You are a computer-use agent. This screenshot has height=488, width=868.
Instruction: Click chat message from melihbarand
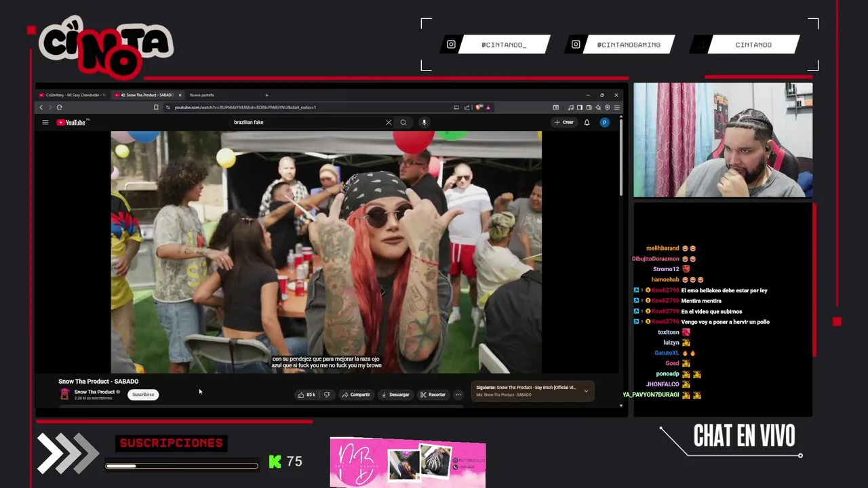[x=671, y=248]
